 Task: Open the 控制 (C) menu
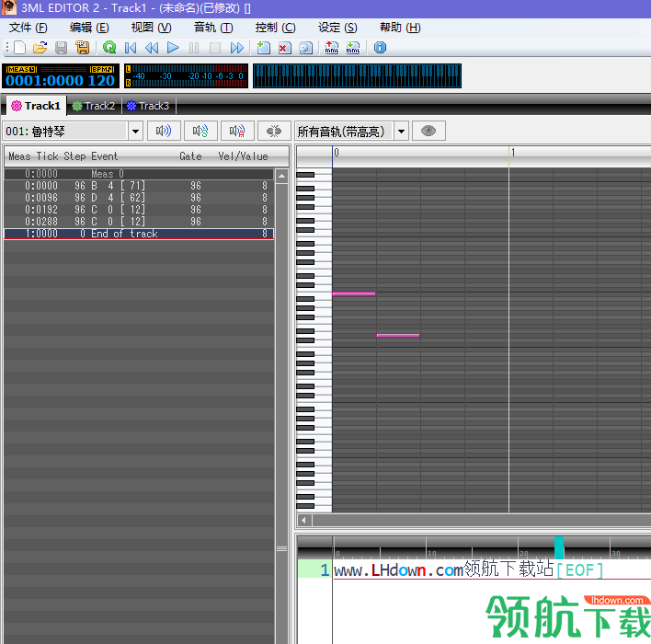(x=275, y=28)
